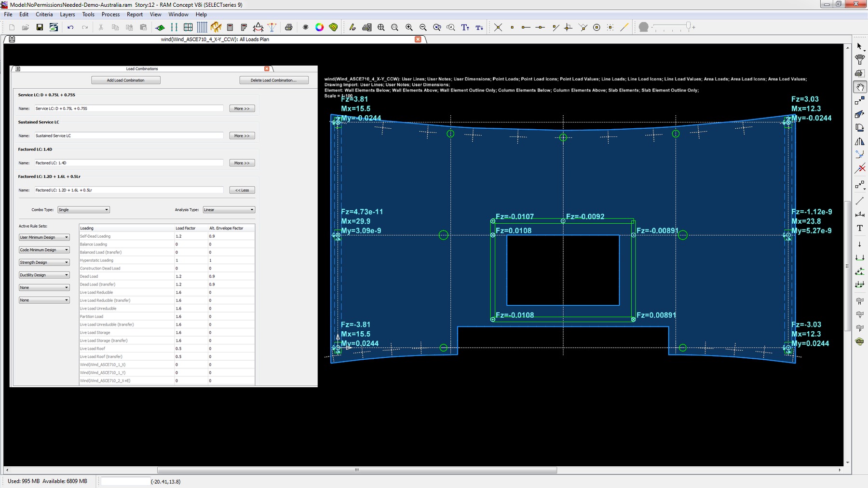
Task: Expand the Strength Design rule set dropdown
Action: tap(44, 262)
